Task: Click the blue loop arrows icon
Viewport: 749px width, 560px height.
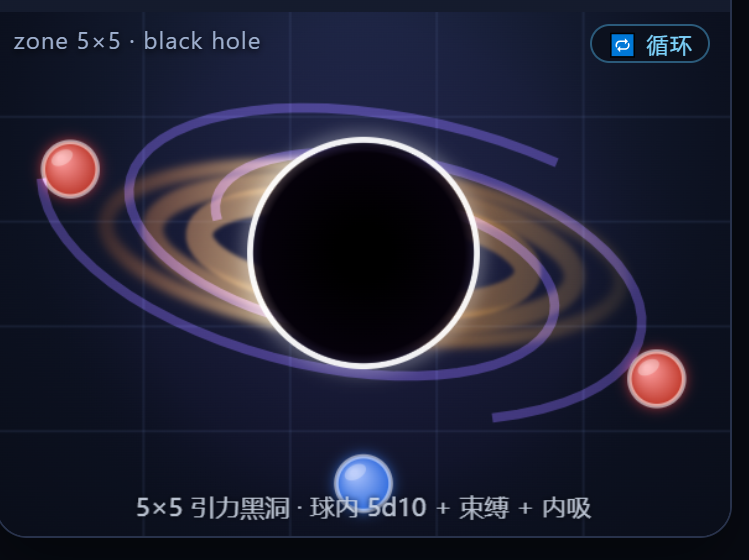Action: (x=622, y=45)
